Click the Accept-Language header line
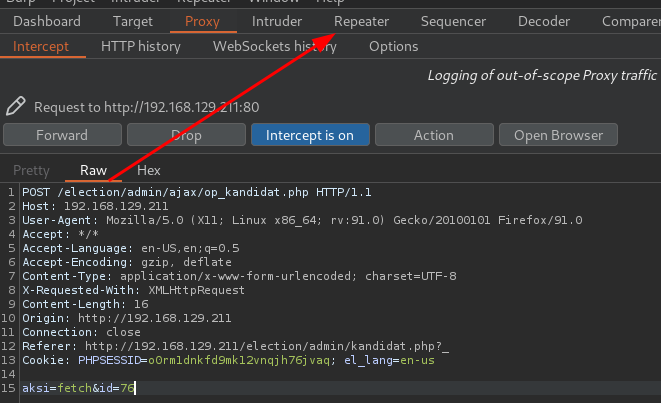The image size is (661, 403). (131, 248)
